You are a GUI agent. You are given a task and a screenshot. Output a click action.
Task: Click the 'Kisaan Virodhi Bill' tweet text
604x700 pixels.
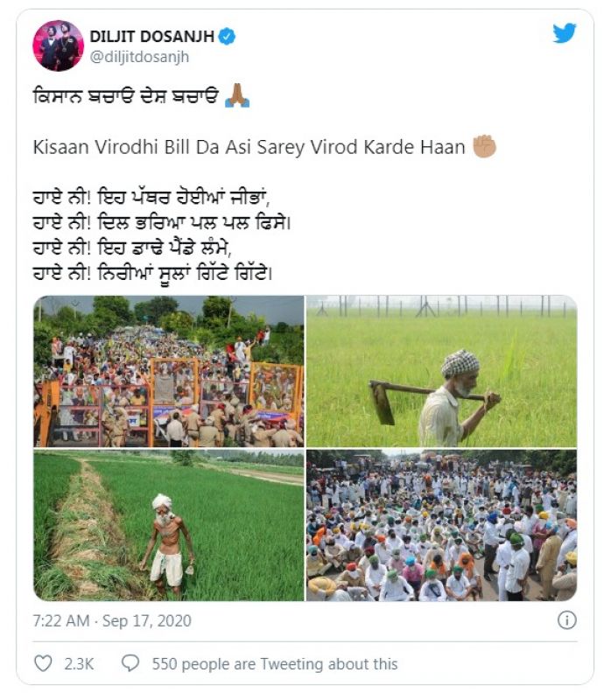coord(249,147)
